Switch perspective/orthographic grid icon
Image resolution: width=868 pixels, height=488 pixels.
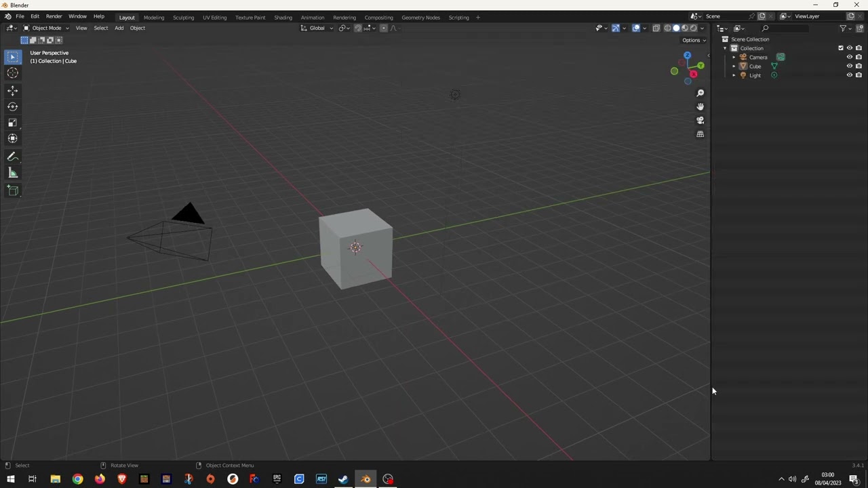(x=701, y=134)
